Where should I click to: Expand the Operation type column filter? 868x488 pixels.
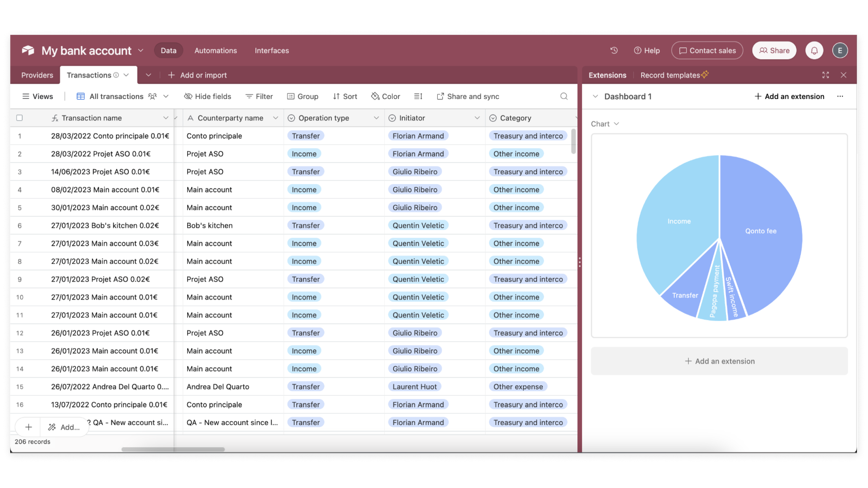[376, 118]
